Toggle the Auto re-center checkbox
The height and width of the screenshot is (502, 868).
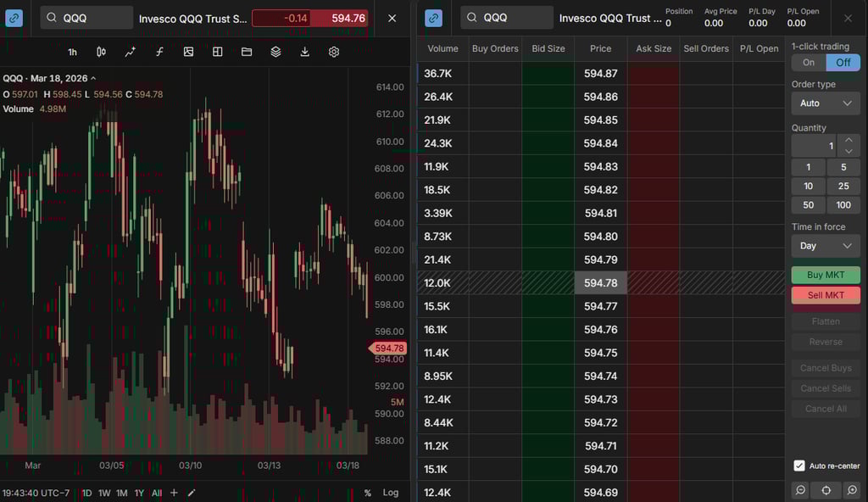(x=799, y=466)
